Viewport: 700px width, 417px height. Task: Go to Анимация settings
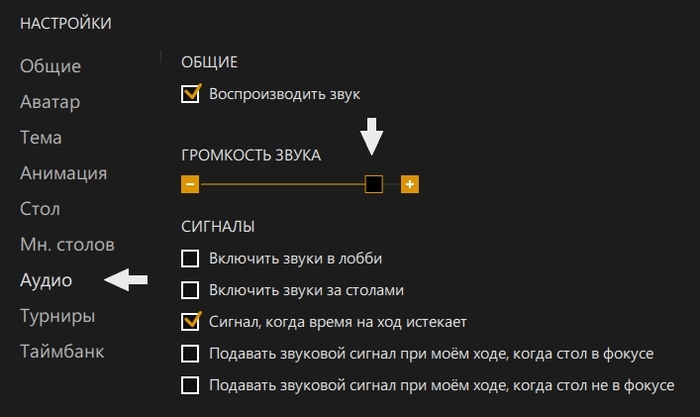click(x=63, y=173)
